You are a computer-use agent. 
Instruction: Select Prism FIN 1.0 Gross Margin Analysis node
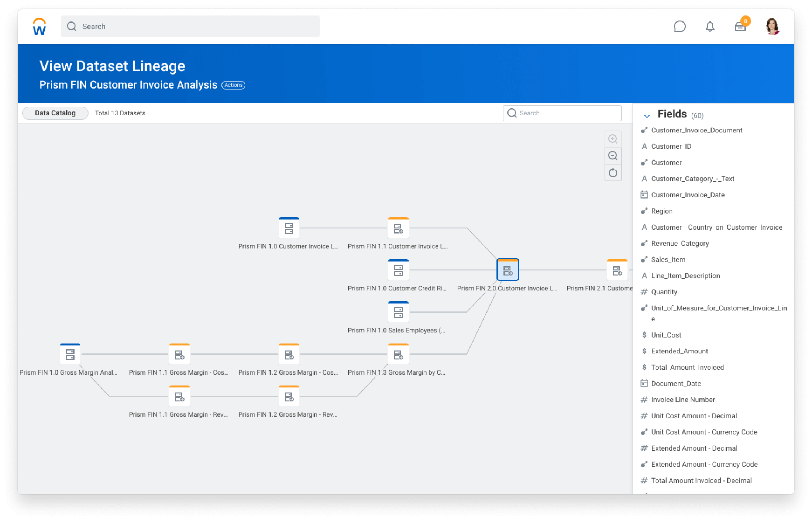point(70,354)
